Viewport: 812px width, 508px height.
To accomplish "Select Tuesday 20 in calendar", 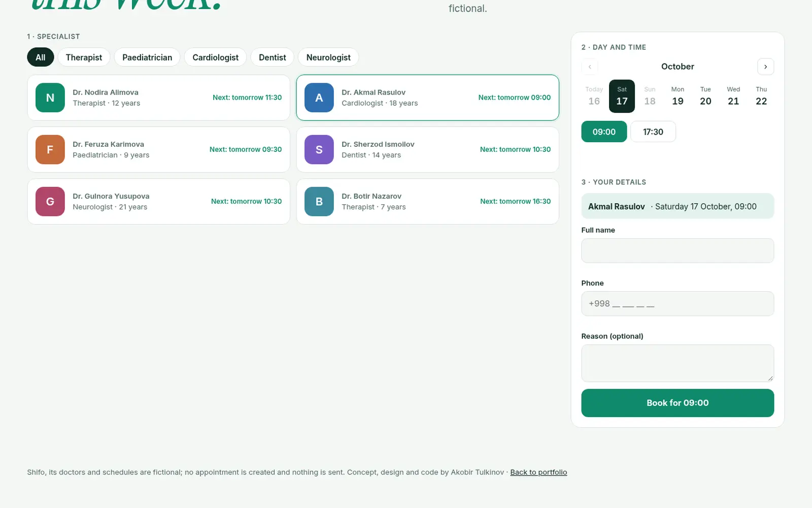I will [x=706, y=96].
